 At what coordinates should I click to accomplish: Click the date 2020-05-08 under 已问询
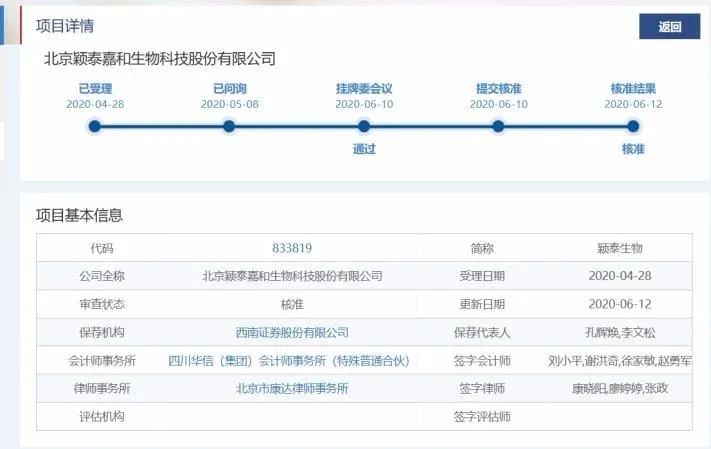point(230,104)
